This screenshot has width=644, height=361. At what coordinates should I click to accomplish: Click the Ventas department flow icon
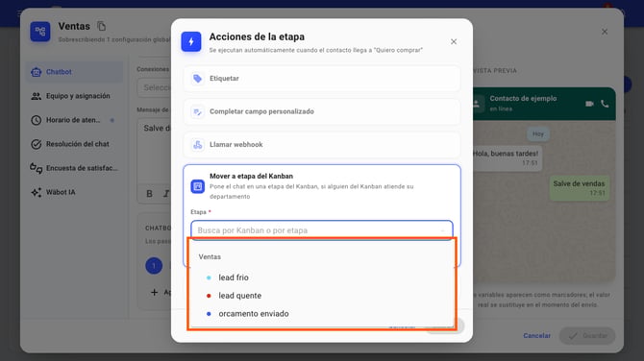(x=40, y=32)
